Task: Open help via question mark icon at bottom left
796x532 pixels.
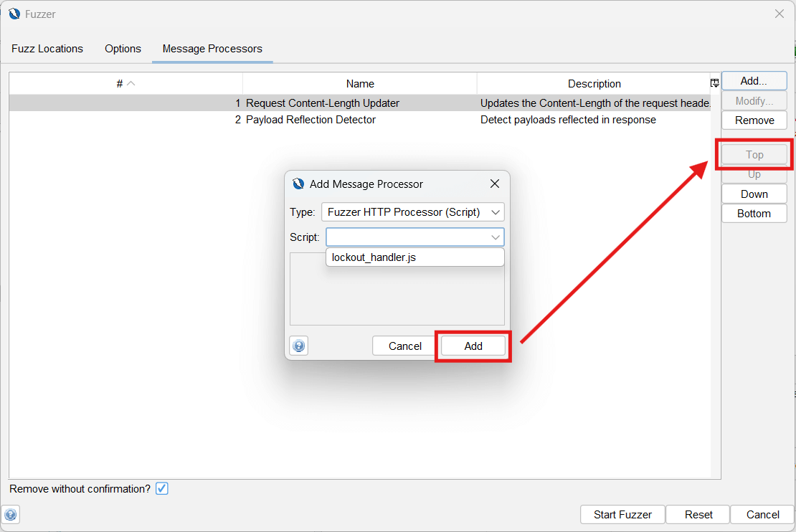Action: pos(11,515)
